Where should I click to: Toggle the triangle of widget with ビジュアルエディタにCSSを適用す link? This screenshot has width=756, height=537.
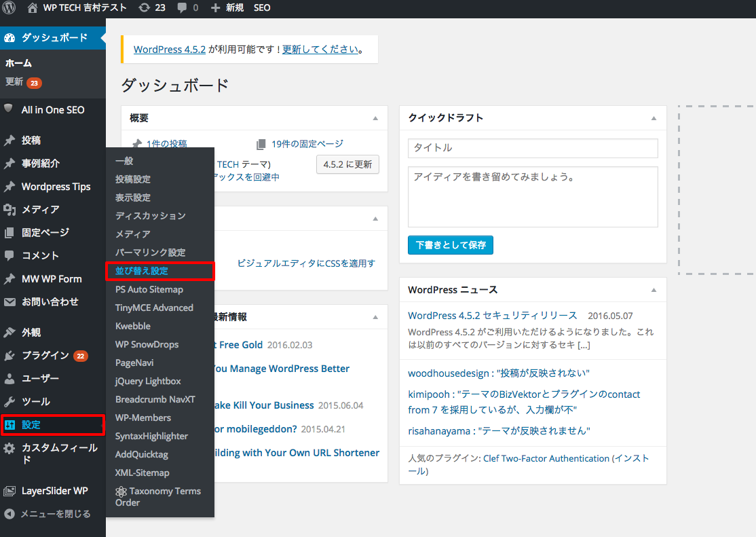pos(375,219)
